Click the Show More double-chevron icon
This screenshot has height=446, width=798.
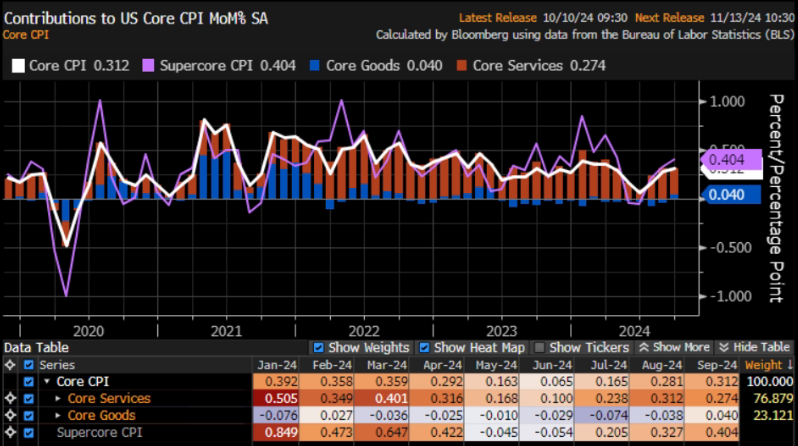coord(646,347)
